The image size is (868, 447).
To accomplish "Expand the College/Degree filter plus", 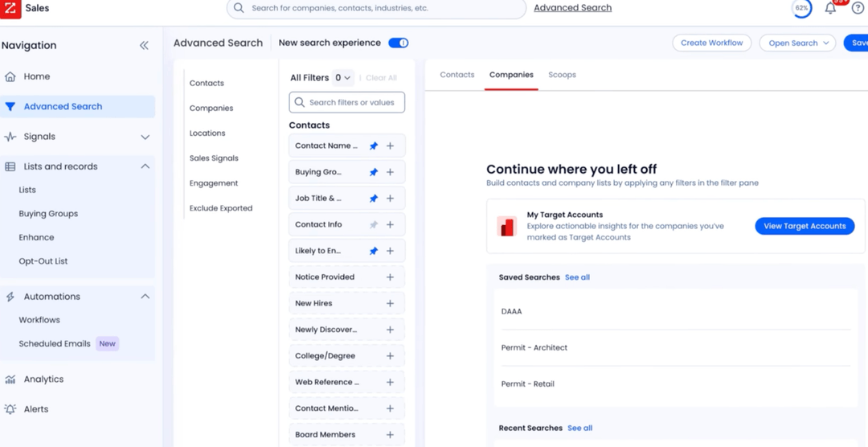I will tap(391, 355).
